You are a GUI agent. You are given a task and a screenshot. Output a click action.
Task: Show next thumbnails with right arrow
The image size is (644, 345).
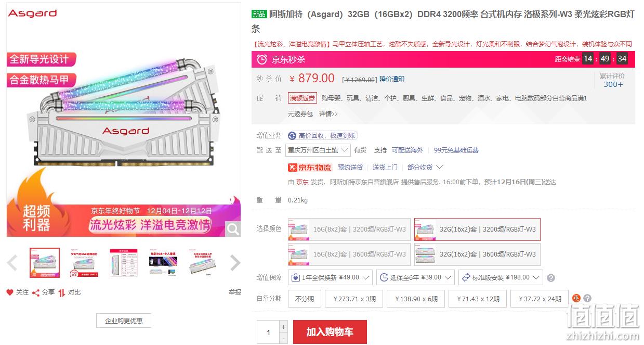pos(235,263)
